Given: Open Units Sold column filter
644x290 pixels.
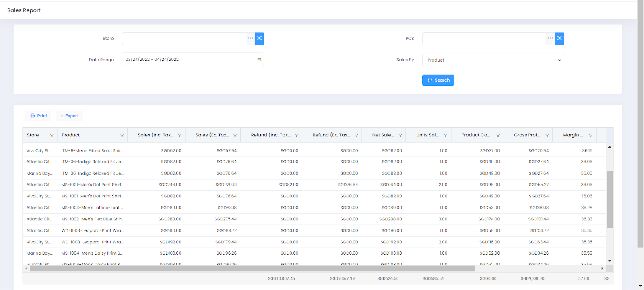Looking at the screenshot, I should coord(446,135).
